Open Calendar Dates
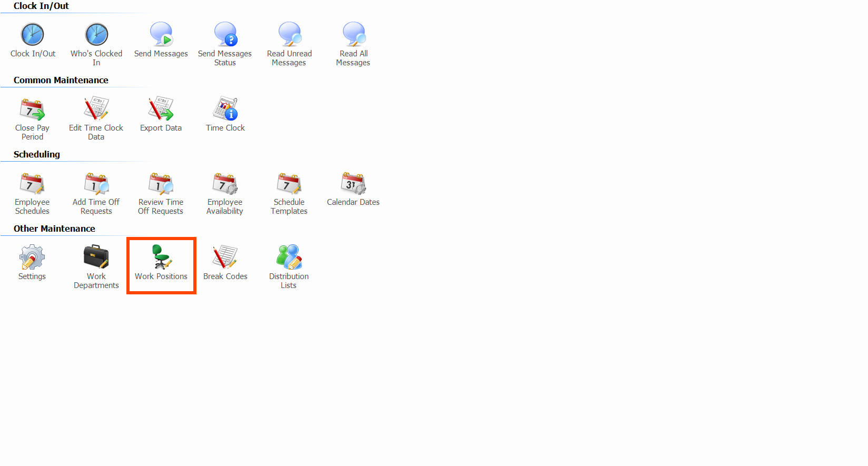This screenshot has width=868, height=466. coord(353,184)
